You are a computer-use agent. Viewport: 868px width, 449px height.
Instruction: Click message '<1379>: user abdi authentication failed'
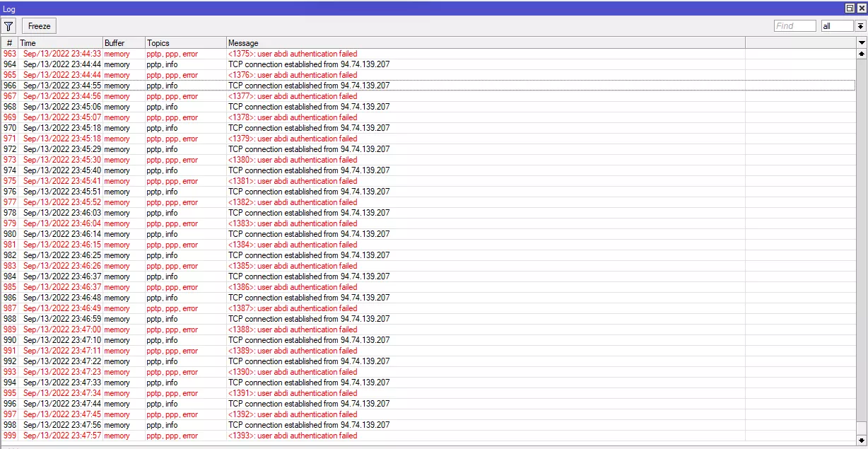[x=293, y=139]
